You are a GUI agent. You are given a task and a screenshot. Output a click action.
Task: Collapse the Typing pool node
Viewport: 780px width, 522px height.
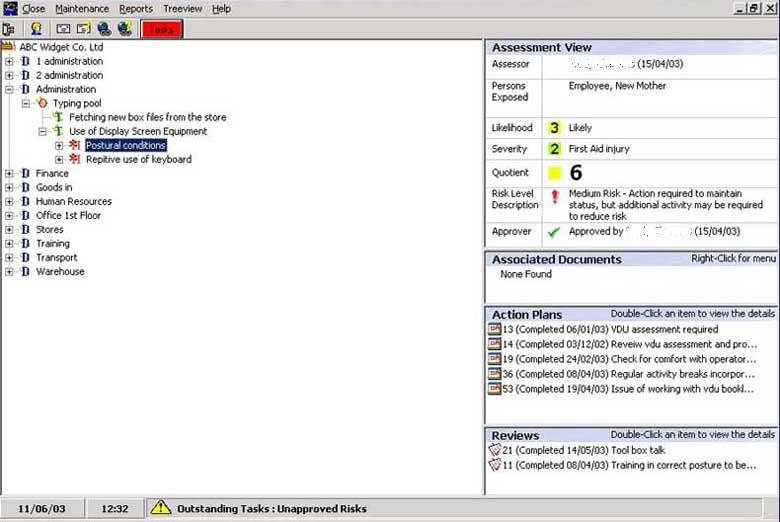[x=26, y=103]
